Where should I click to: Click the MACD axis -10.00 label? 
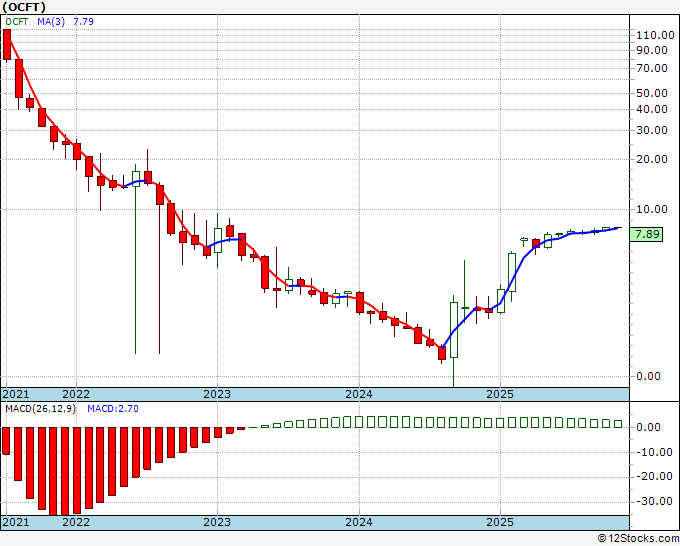point(654,452)
